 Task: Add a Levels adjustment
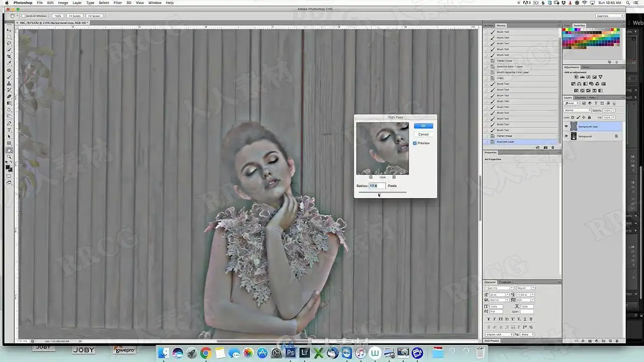coord(582,77)
